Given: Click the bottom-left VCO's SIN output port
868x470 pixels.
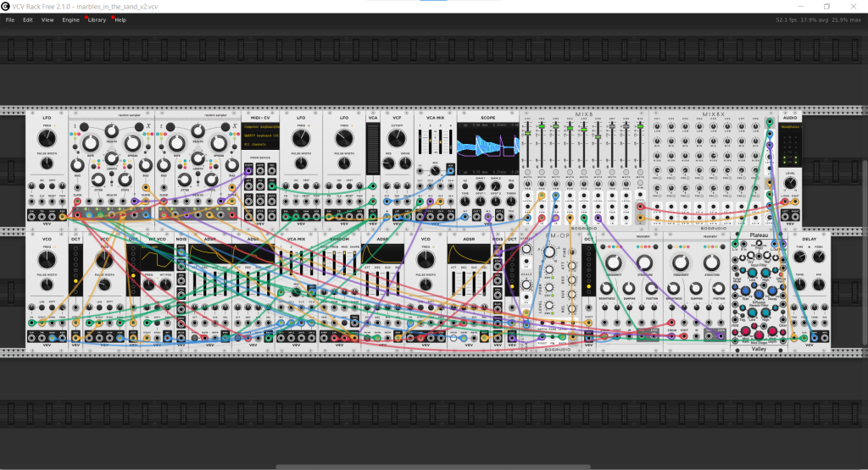Looking at the screenshot, I should [x=31, y=339].
